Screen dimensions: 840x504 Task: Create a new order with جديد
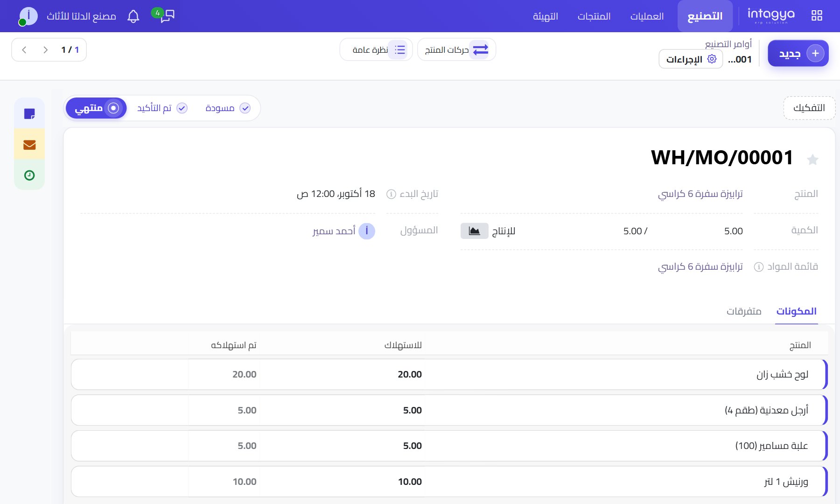tap(798, 53)
